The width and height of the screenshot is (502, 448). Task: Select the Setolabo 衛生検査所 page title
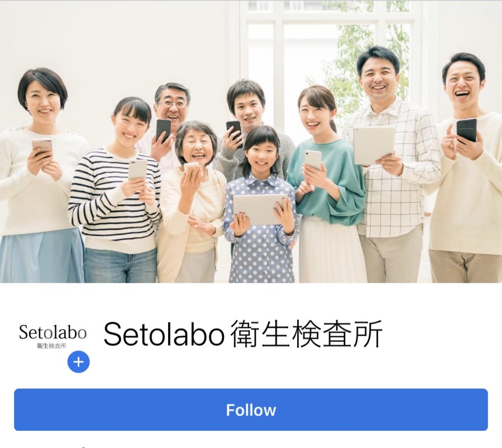tap(243, 334)
